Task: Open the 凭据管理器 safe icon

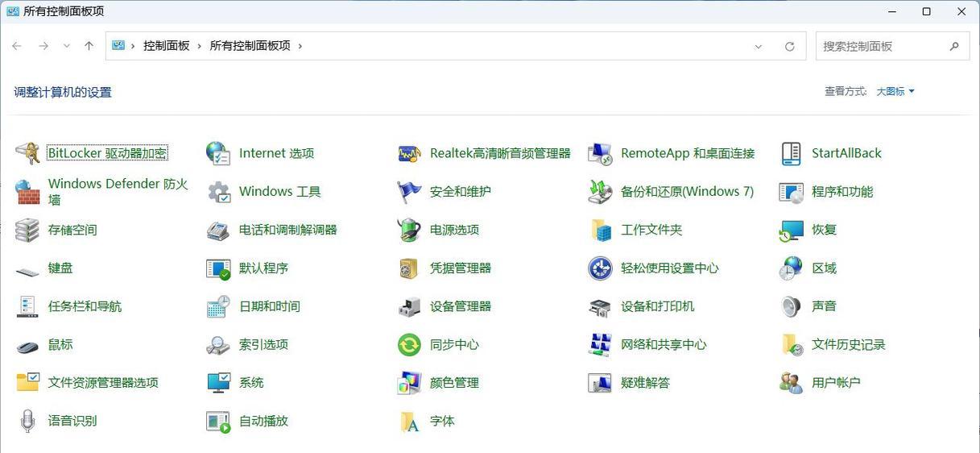Action: click(x=409, y=268)
